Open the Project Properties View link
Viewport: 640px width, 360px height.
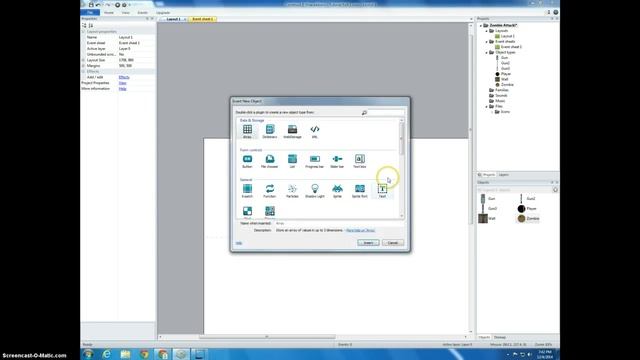coord(122,83)
